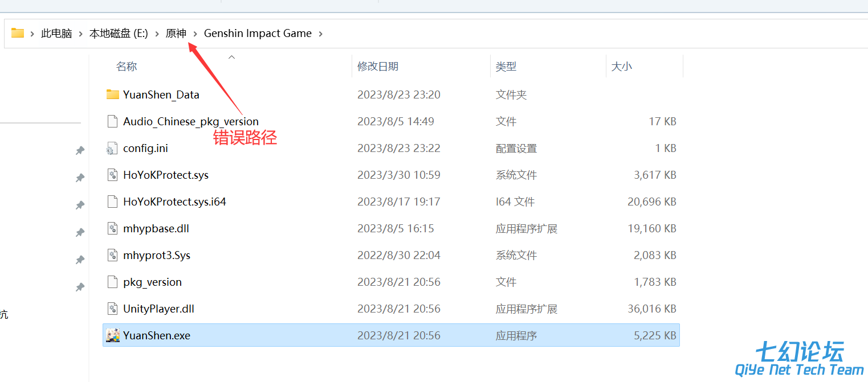Image resolution: width=868 pixels, height=382 pixels.
Task: Click the Audio_Chinese_pkg_version file icon
Action: tap(112, 121)
